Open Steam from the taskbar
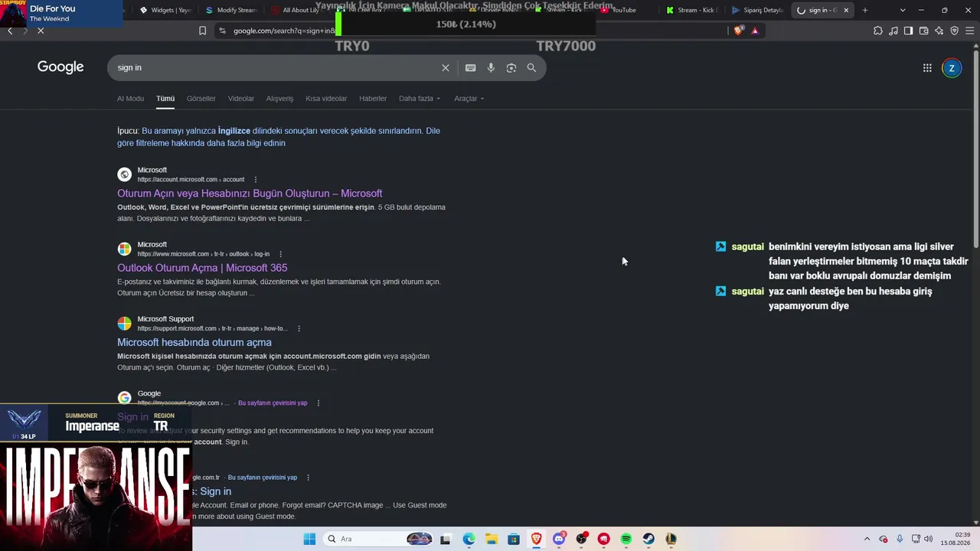 [x=648, y=539]
